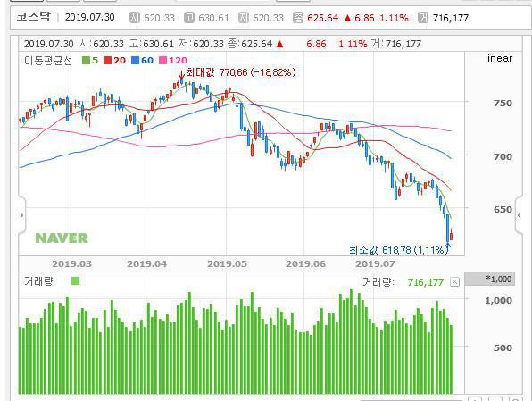Viewport: 532px width, 401px height.
Task: Click the 650 price axis value
Action: 503,210
